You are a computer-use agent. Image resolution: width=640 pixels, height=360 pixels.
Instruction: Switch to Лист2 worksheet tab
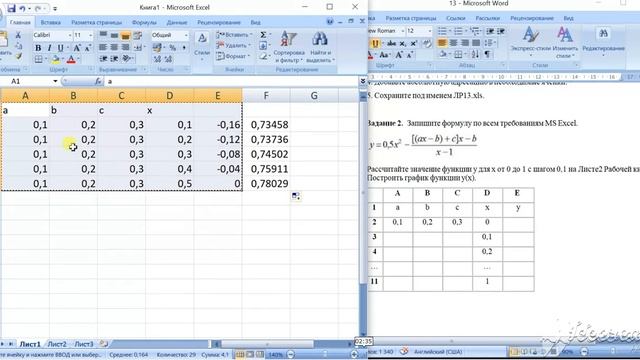click(x=57, y=344)
